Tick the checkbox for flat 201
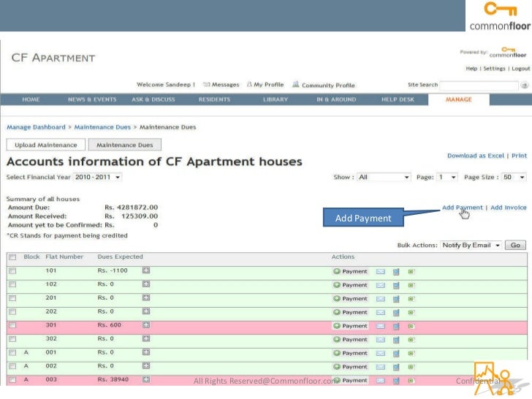 [x=12, y=298]
